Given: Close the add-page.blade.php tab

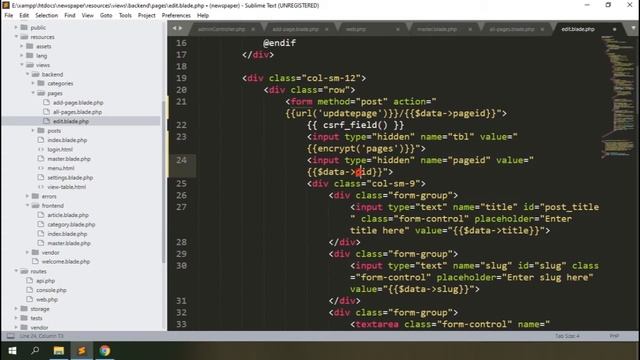Looking at the screenshot, I should click(326, 29).
